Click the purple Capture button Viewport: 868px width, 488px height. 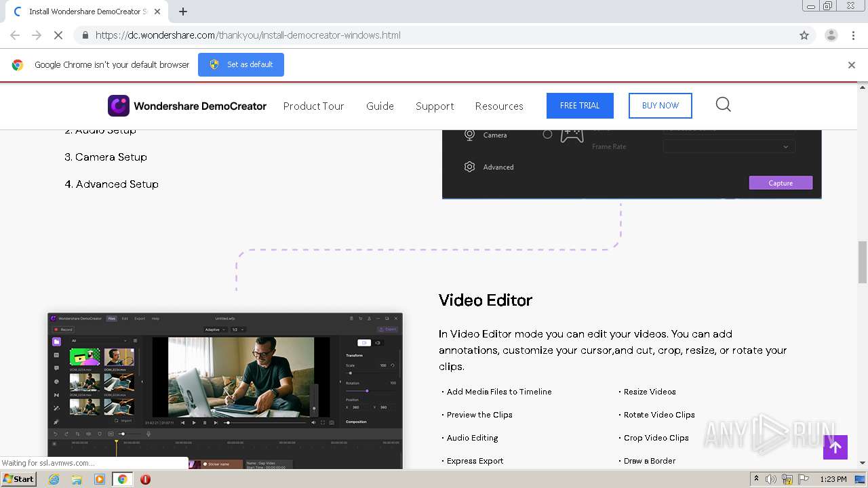(x=781, y=183)
